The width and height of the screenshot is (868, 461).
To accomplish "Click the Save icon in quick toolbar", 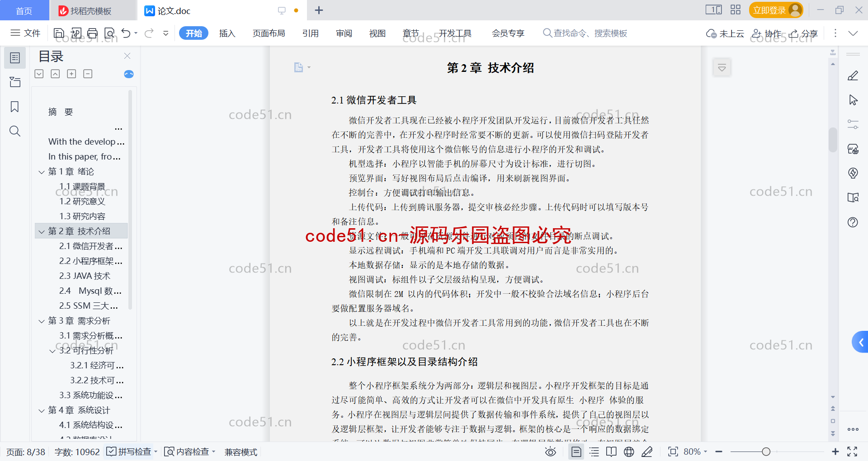I will point(59,33).
